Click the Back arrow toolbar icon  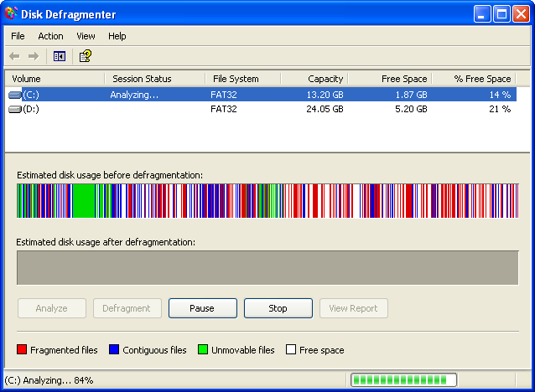click(x=14, y=56)
